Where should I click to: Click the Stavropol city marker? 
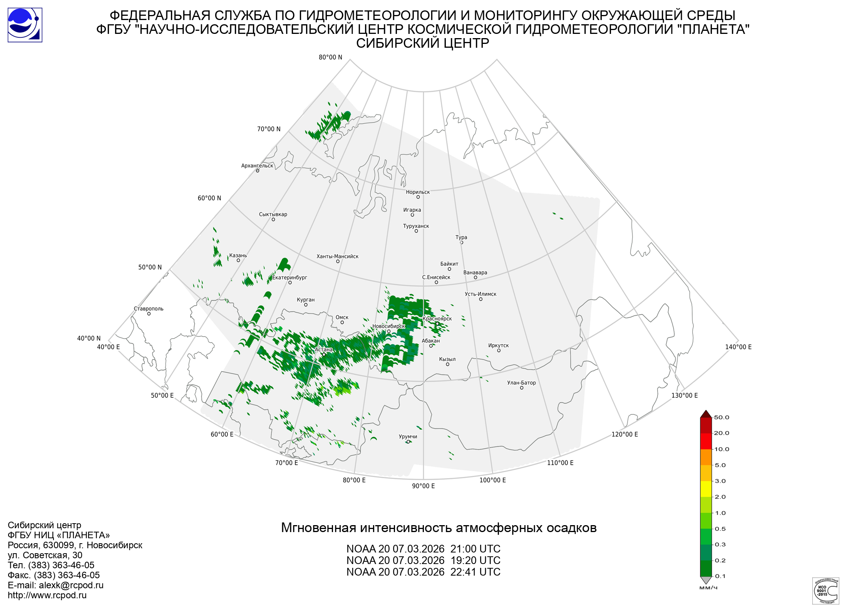click(149, 314)
